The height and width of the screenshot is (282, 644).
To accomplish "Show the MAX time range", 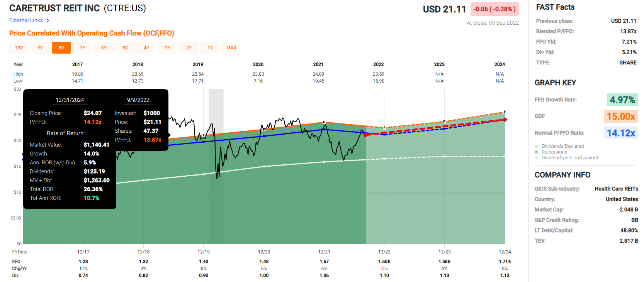I will coord(231,48).
